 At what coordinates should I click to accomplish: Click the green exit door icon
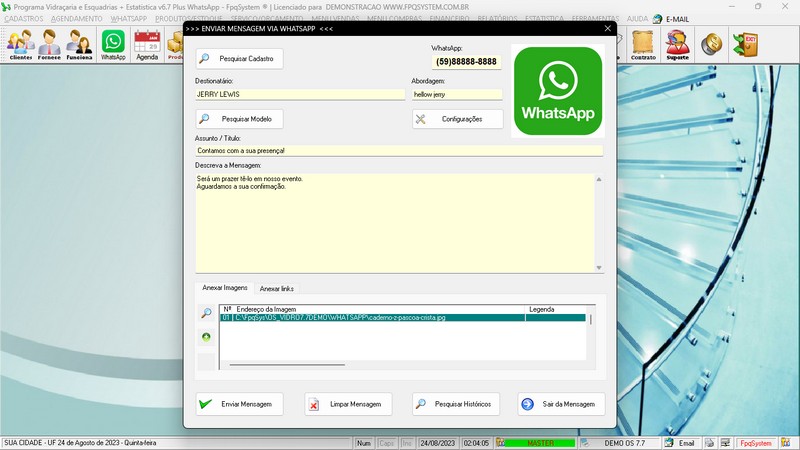pos(745,44)
